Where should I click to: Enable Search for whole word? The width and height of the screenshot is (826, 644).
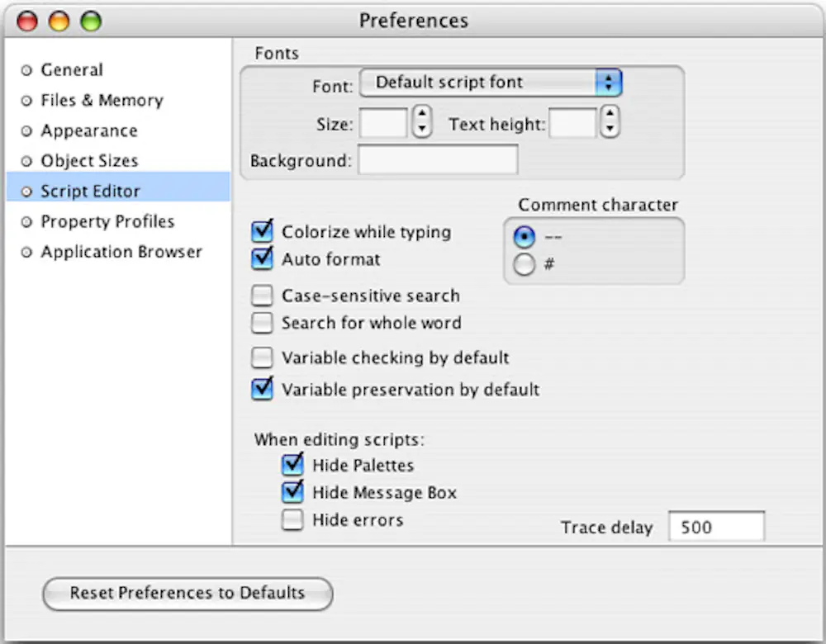tap(262, 323)
